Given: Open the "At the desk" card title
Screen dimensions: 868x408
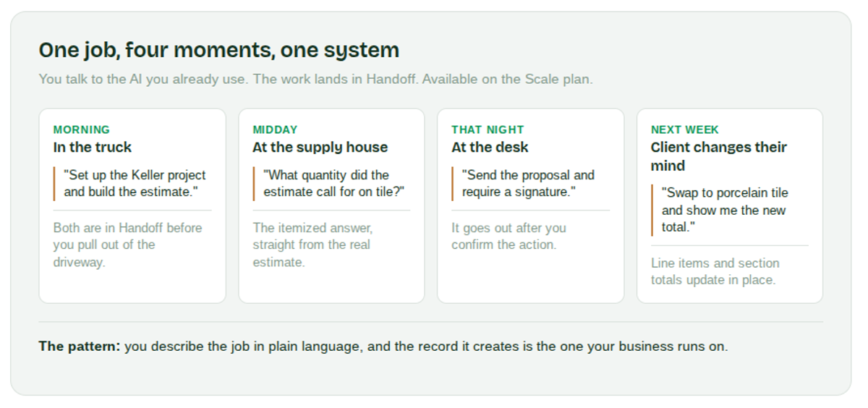Looking at the screenshot, I should coord(490,148).
